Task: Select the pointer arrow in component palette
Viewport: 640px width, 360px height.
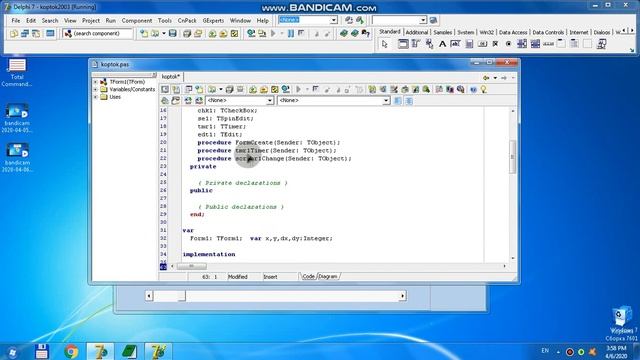Action: tap(384, 44)
